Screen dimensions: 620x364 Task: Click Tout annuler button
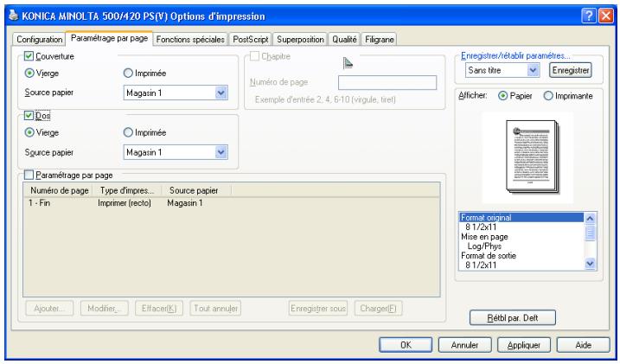[x=215, y=309]
